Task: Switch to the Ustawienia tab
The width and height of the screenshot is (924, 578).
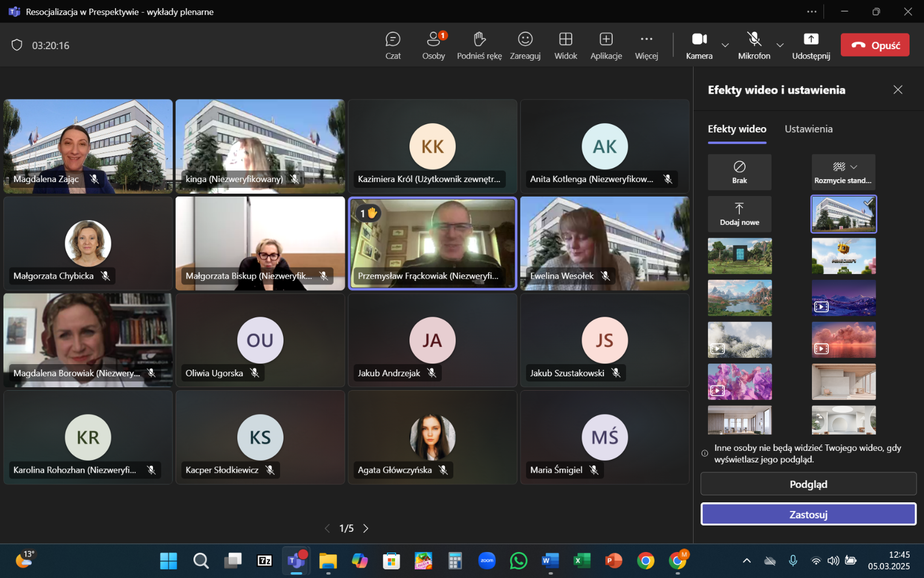Action: pyautogui.click(x=808, y=129)
